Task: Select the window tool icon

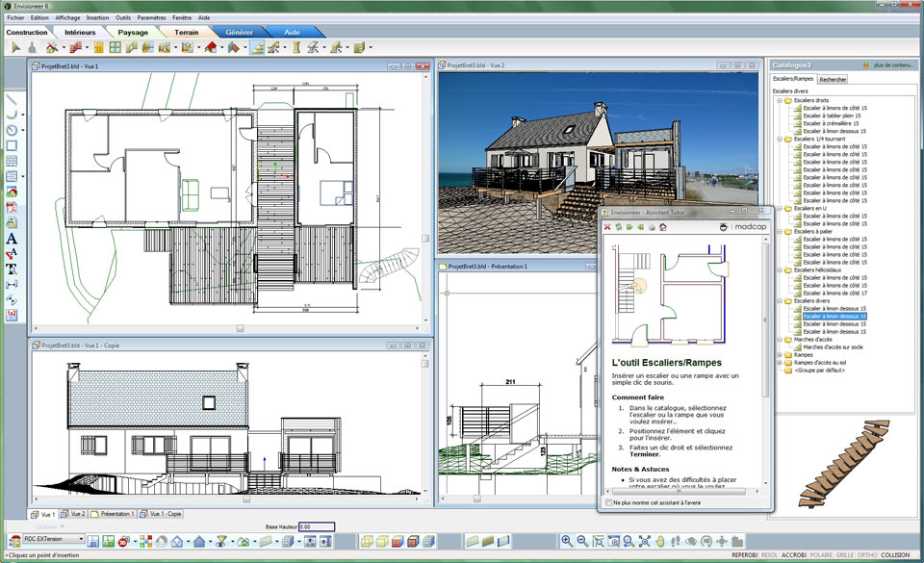Action: point(115,47)
